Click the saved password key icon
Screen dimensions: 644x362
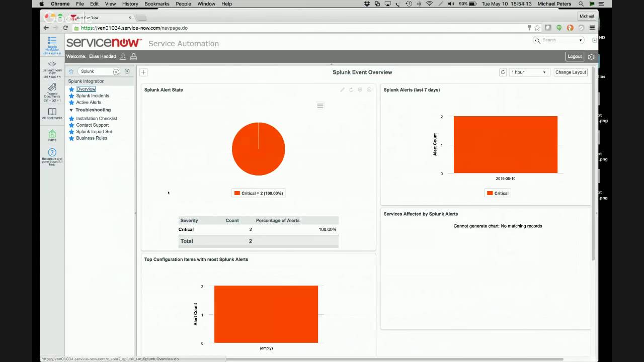click(x=529, y=28)
